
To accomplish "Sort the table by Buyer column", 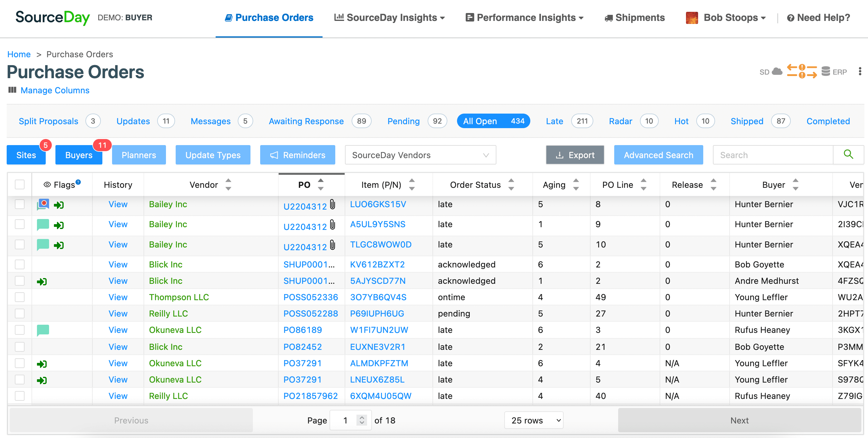I will pos(795,184).
